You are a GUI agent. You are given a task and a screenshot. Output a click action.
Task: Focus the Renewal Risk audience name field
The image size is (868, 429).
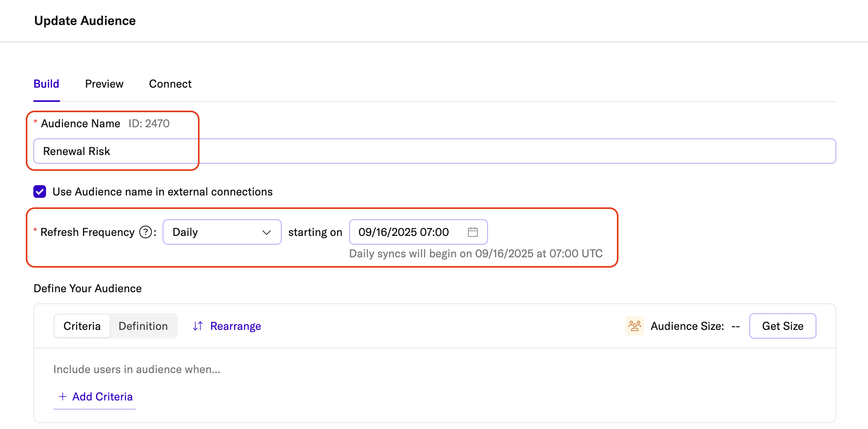pyautogui.click(x=434, y=151)
